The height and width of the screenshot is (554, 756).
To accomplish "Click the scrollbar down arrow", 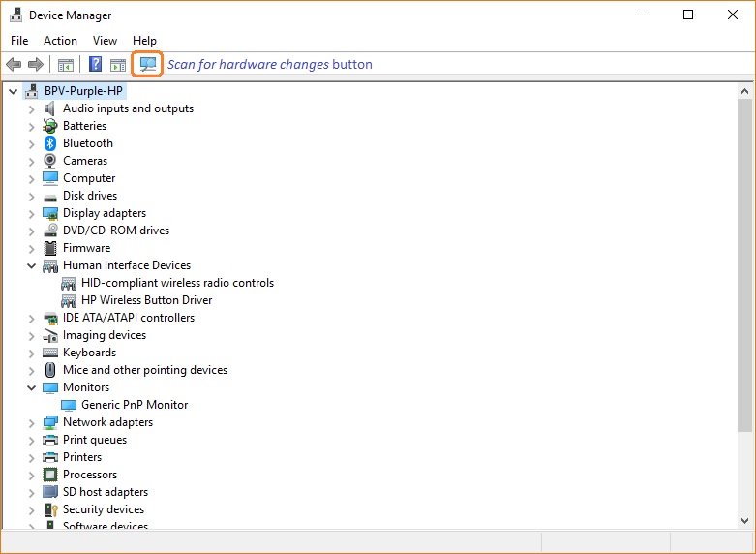I will click(x=744, y=521).
